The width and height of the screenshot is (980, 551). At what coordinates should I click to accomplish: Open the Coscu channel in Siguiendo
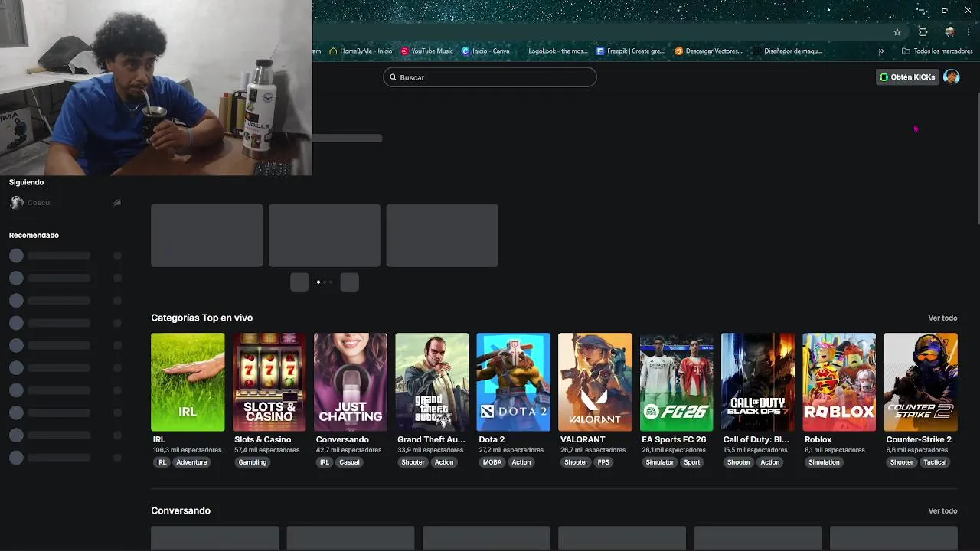point(65,203)
